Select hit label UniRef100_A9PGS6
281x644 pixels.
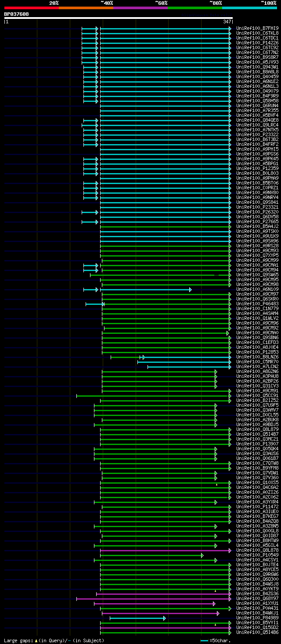pyautogui.click(x=257, y=154)
